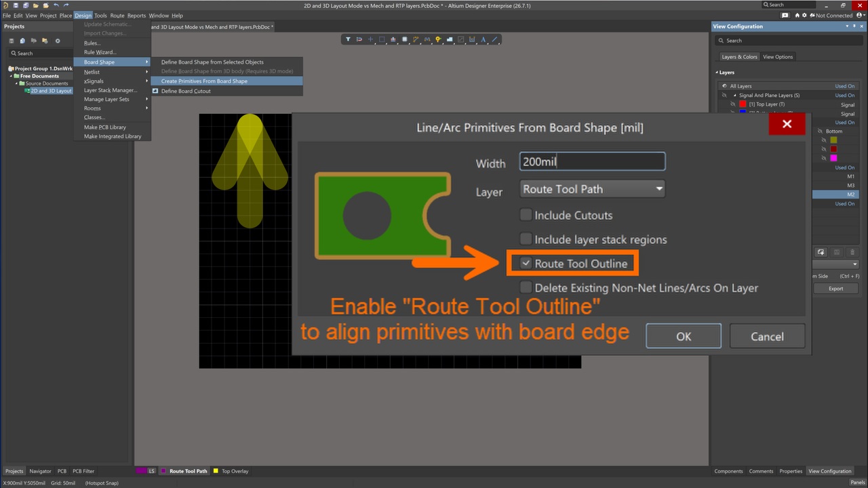Click the add layer set icon in View Configuration
This screenshot has height=488, width=868.
[x=821, y=252]
